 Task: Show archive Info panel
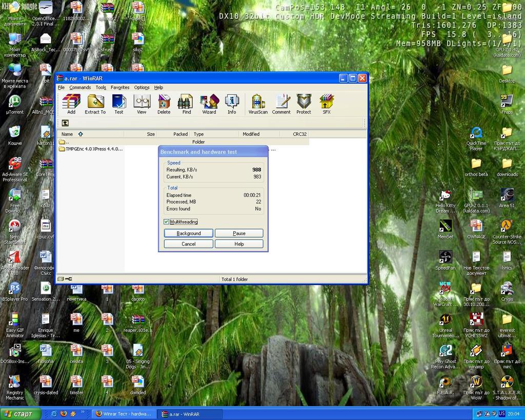pos(232,103)
